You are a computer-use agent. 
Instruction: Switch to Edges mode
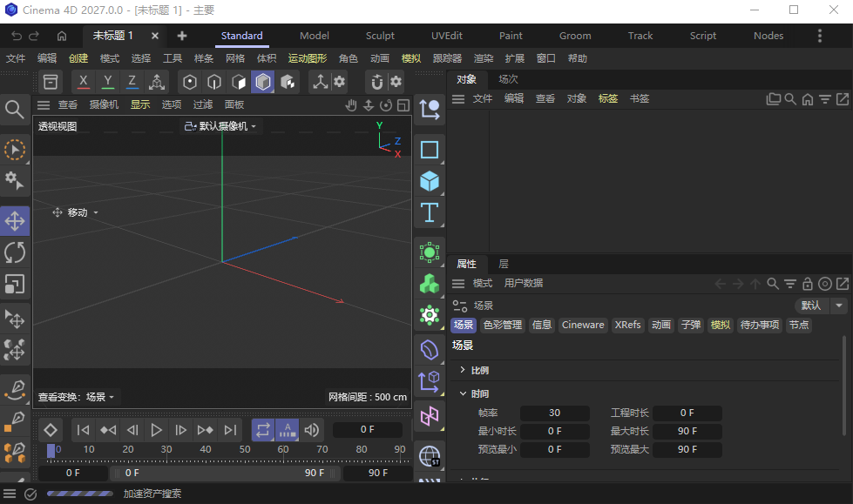pos(214,82)
